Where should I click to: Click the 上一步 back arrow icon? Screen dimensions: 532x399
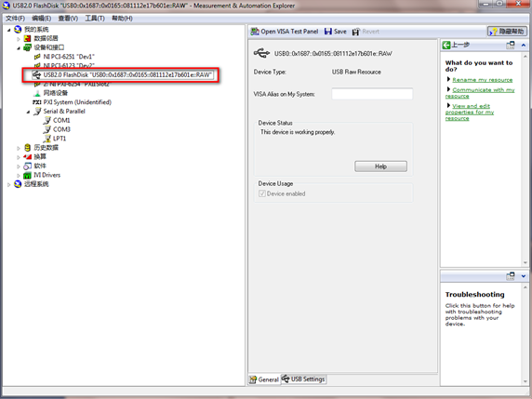click(x=446, y=45)
